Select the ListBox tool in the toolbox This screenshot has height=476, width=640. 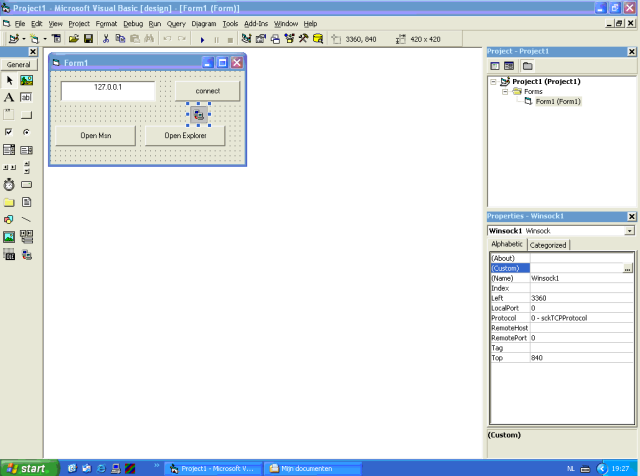point(27,150)
